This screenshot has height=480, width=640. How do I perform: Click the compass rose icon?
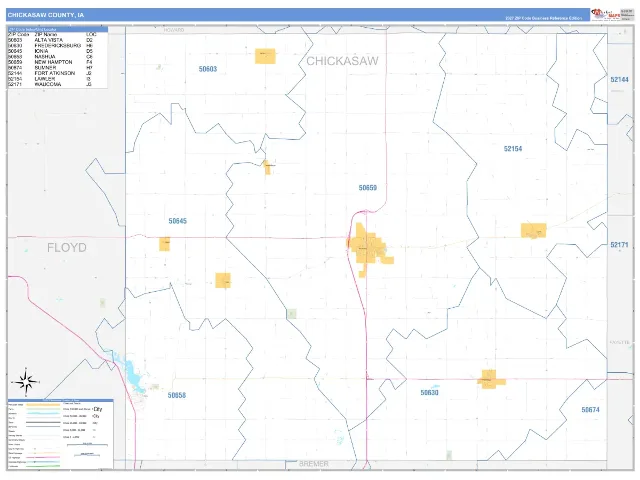point(26,382)
